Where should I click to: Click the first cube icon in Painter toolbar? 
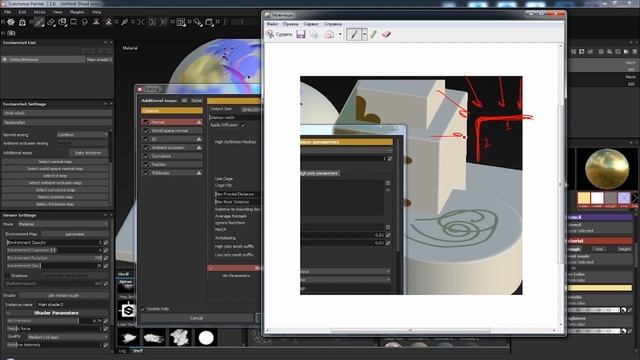point(11,22)
